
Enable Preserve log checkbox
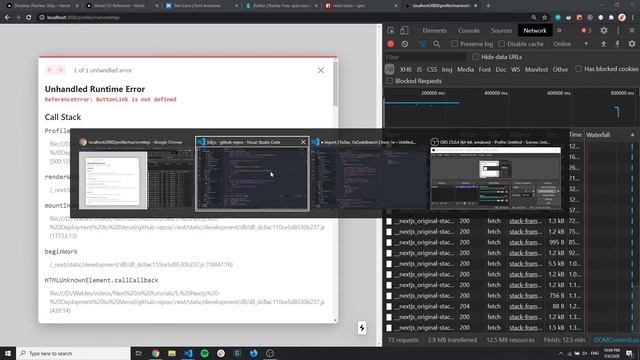(x=454, y=44)
